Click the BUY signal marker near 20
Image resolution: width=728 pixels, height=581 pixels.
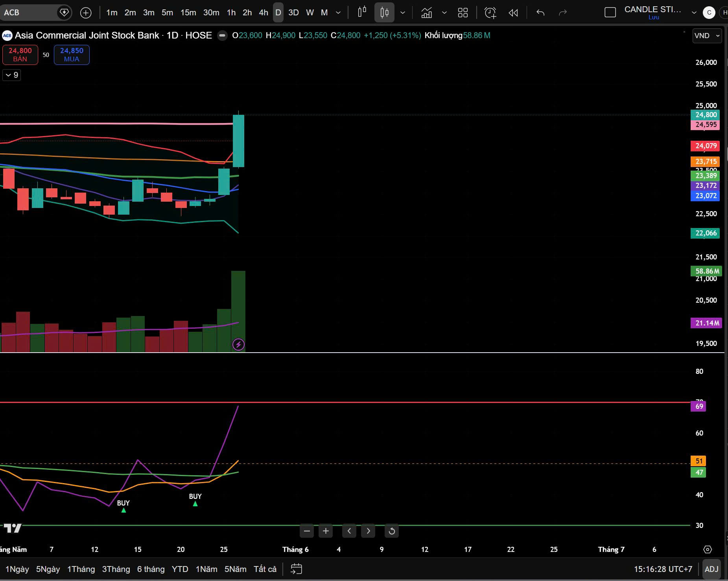pyautogui.click(x=195, y=500)
